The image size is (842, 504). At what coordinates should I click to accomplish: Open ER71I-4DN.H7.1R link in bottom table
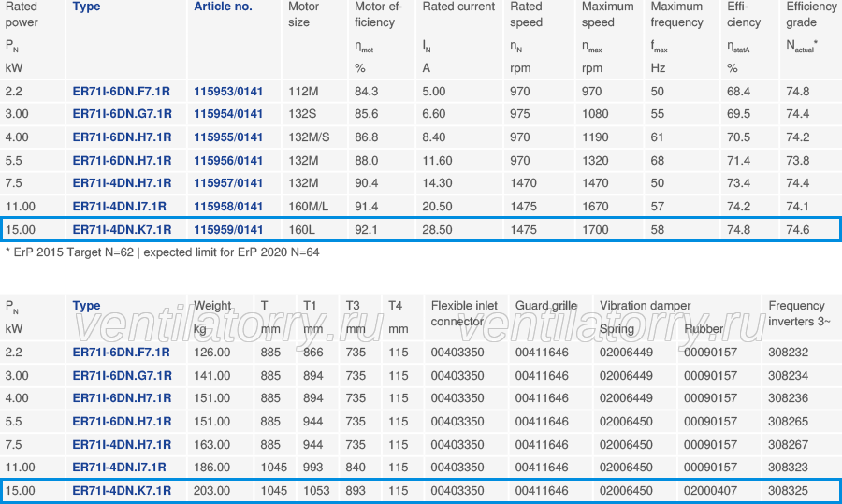click(122, 444)
